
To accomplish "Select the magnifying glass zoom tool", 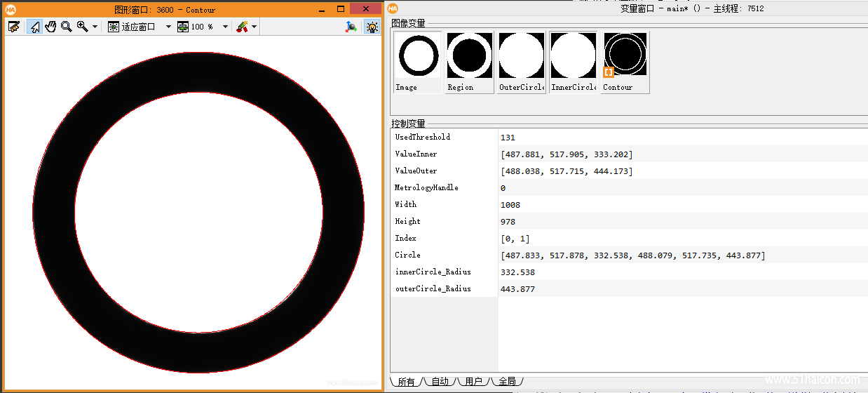I will (67, 27).
